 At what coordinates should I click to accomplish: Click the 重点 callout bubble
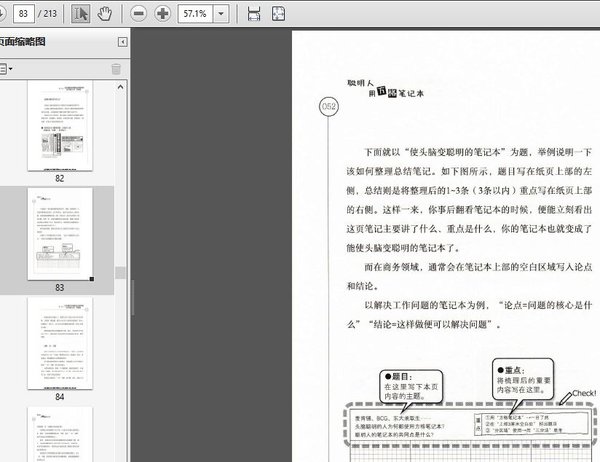[523, 379]
